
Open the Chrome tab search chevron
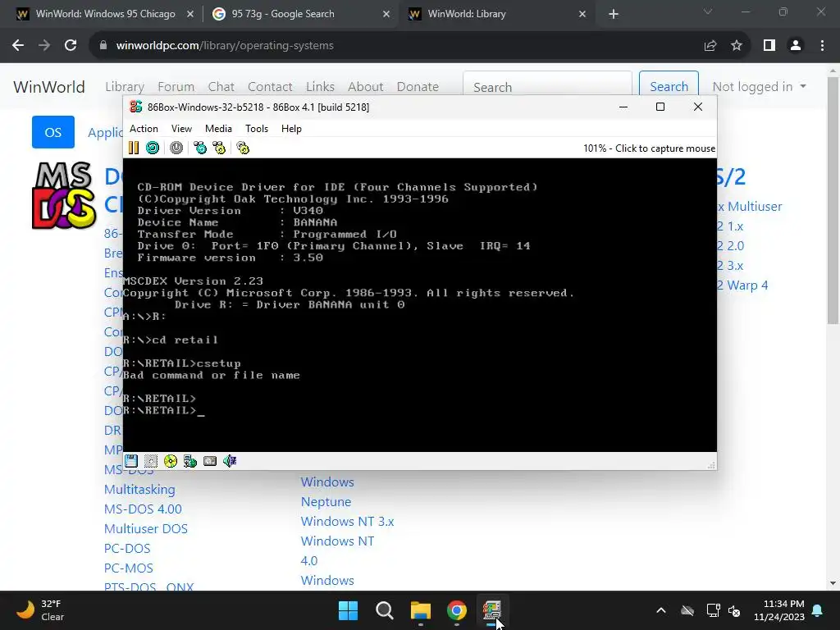[708, 11]
